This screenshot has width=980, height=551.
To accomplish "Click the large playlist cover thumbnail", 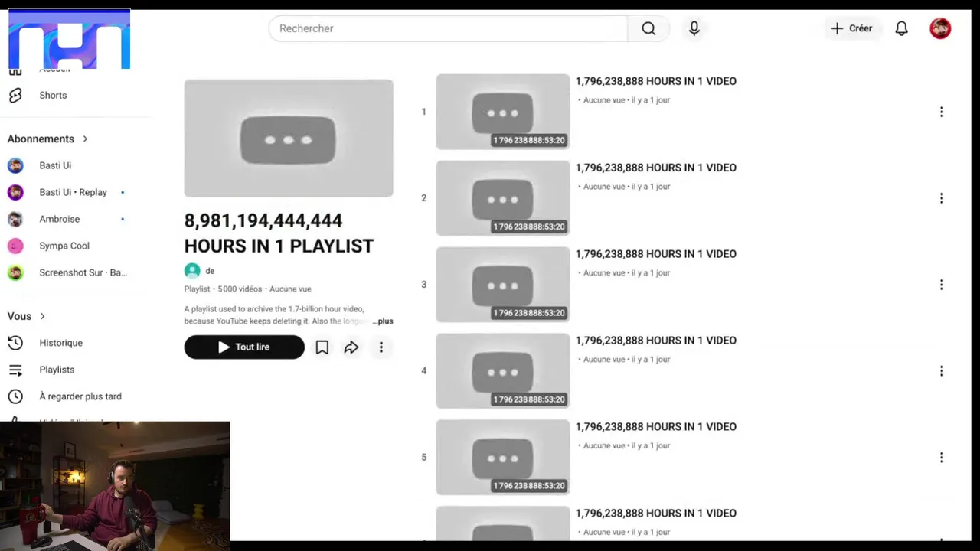I will pos(289,138).
